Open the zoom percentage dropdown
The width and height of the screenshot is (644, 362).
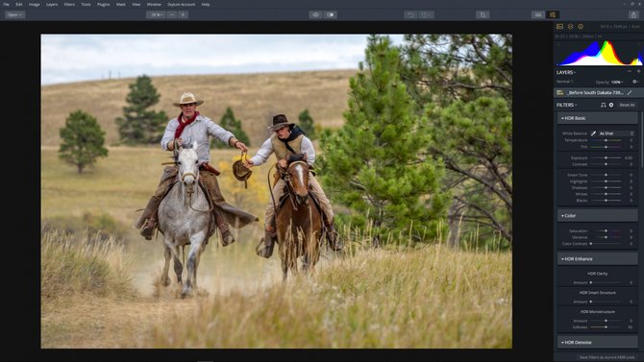tap(156, 14)
